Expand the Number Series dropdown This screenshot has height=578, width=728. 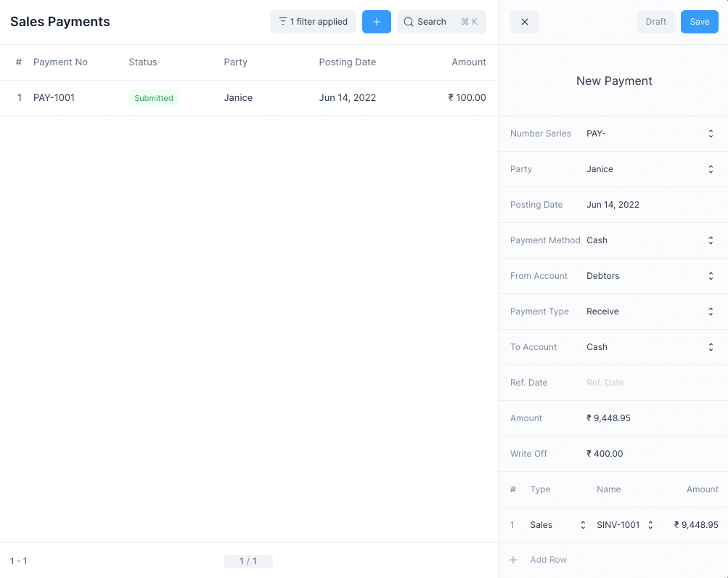coord(710,134)
